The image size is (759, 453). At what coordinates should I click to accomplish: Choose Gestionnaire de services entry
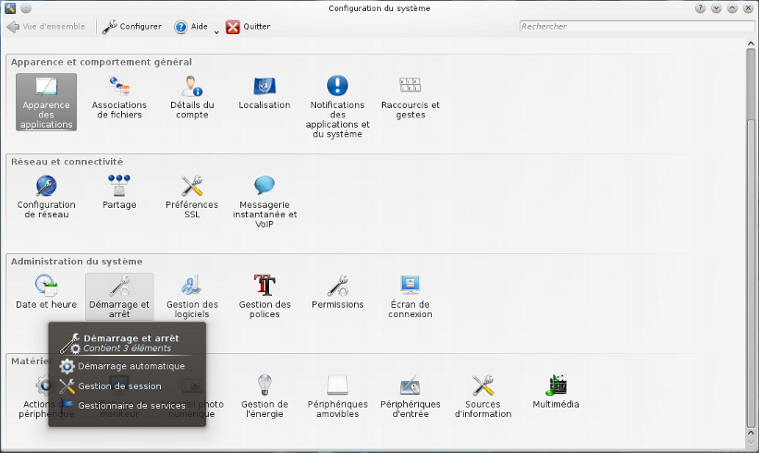point(131,405)
